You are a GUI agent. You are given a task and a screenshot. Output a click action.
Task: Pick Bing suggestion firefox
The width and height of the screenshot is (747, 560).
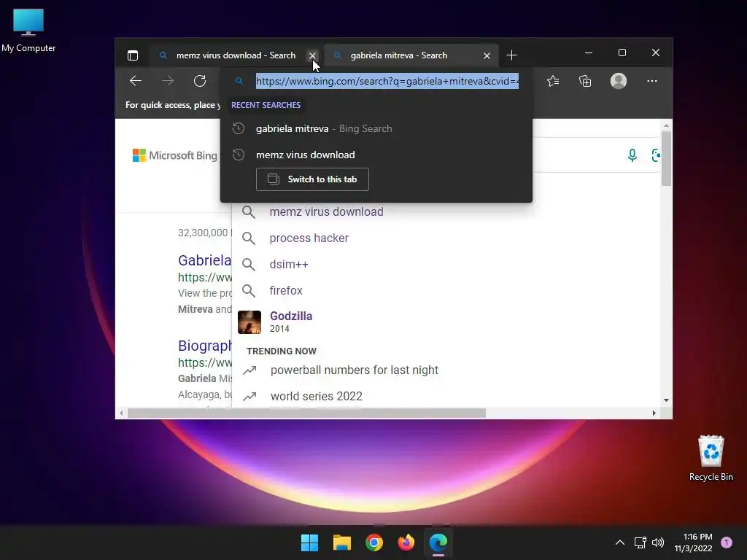coord(286,290)
